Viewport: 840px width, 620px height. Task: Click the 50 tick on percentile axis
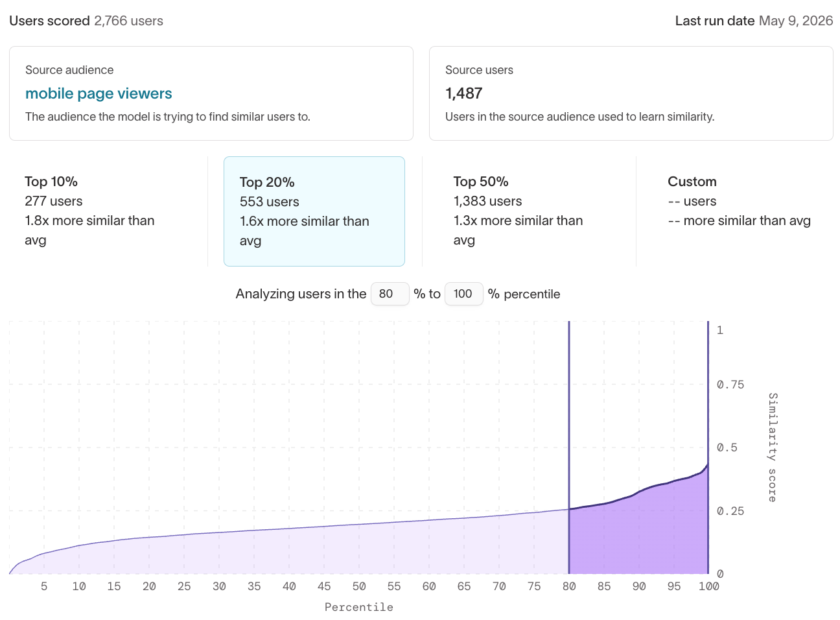[x=359, y=586]
